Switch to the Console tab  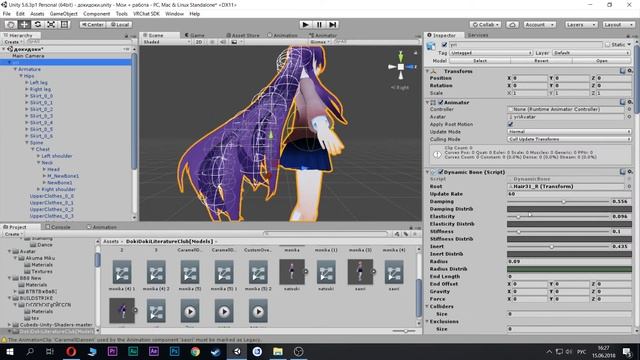pos(58,227)
